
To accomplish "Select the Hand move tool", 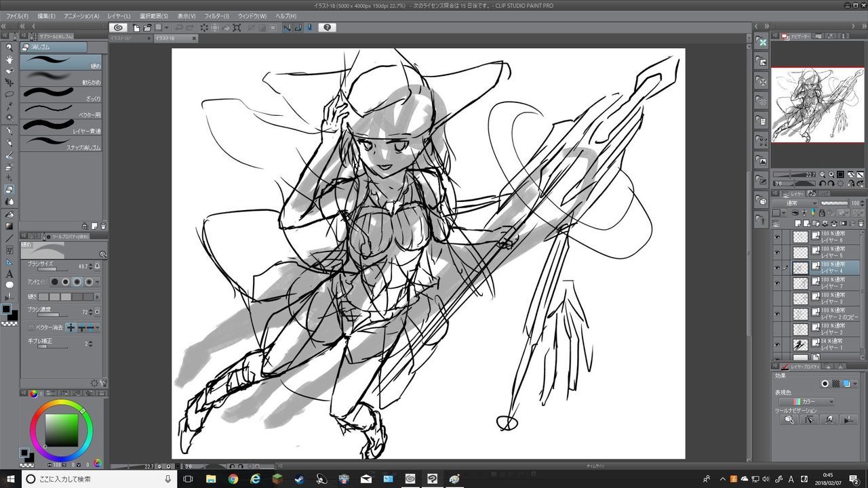I will pos(9,59).
